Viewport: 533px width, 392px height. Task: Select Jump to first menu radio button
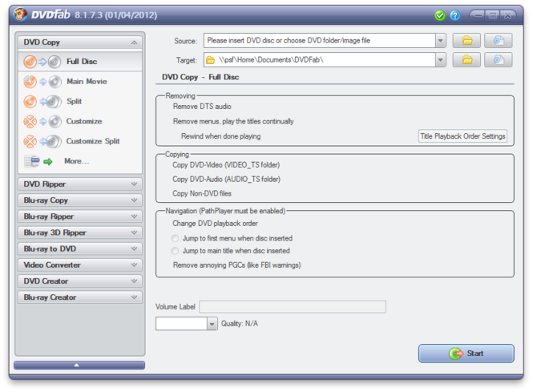click(175, 238)
